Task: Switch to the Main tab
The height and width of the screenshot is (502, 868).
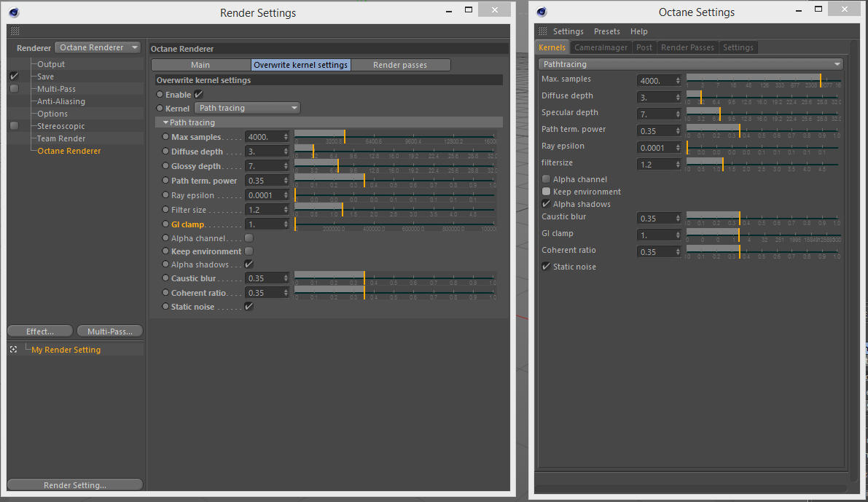Action: 200,65
